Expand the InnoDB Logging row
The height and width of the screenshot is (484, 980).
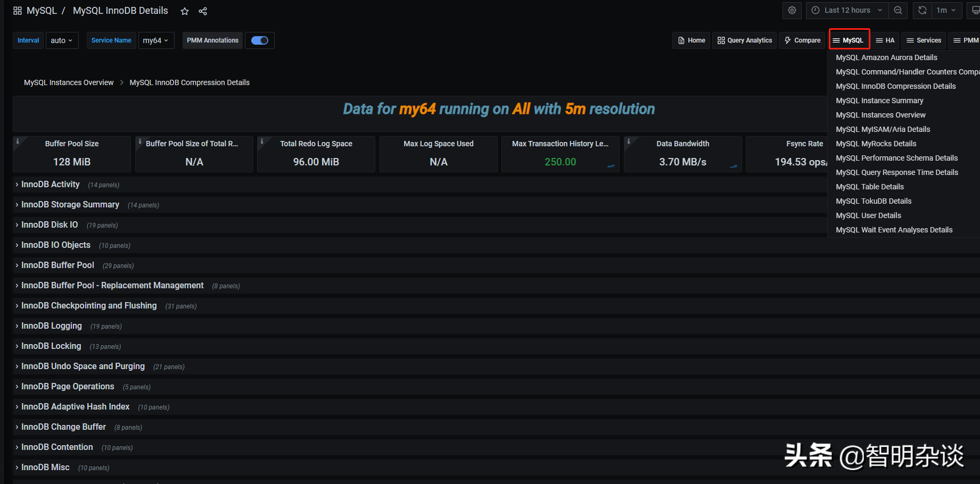[52, 326]
